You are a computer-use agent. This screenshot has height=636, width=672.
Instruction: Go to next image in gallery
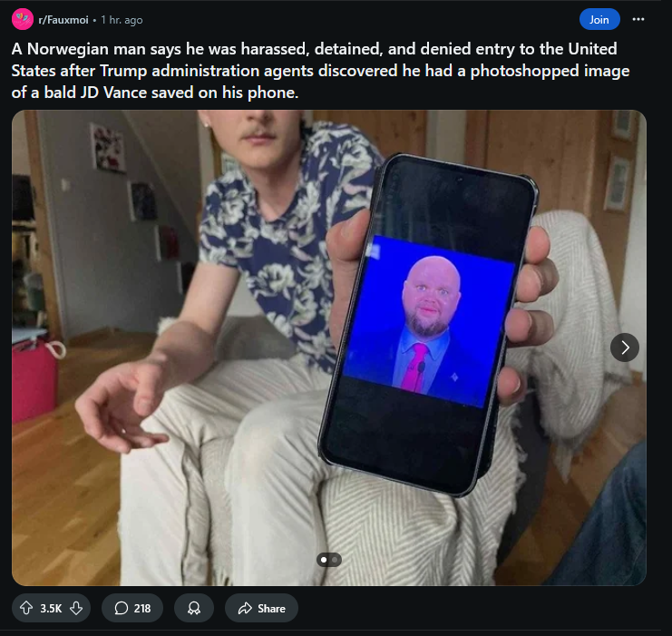coord(625,347)
